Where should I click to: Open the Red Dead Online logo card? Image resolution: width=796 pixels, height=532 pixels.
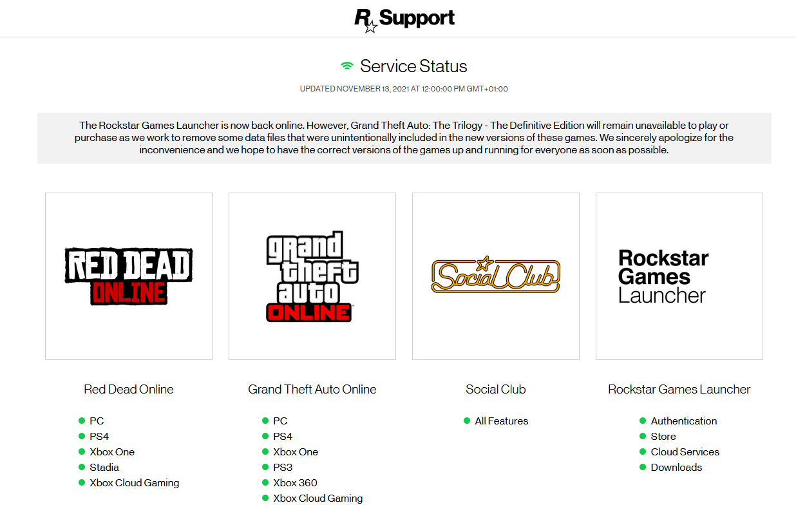point(129,276)
